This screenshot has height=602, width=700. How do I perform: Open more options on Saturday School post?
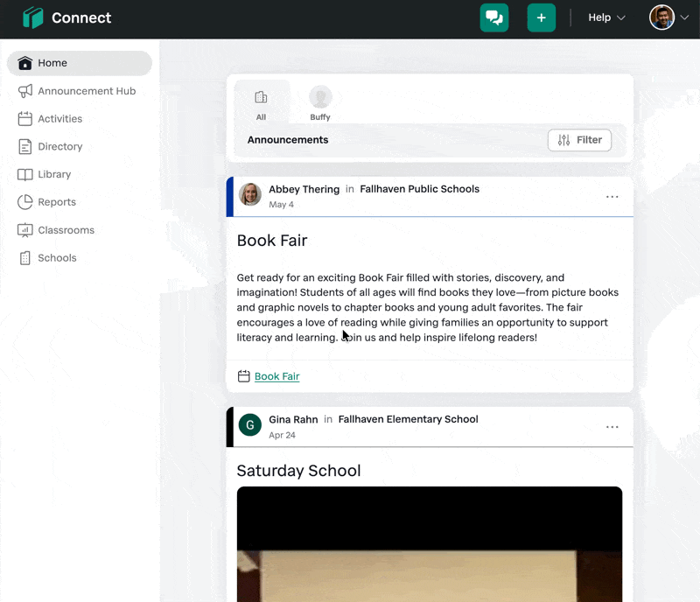612,427
